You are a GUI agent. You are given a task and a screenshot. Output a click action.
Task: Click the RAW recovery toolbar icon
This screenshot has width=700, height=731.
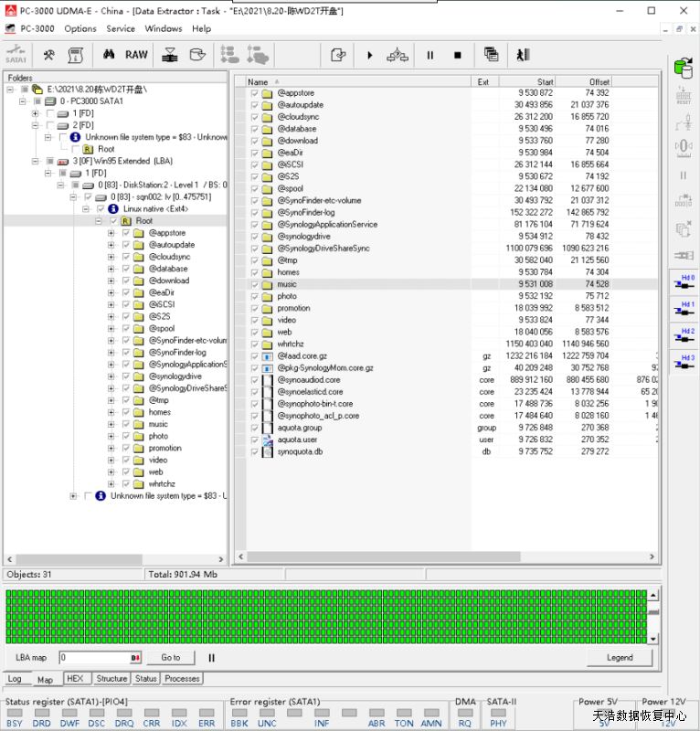tap(136, 55)
